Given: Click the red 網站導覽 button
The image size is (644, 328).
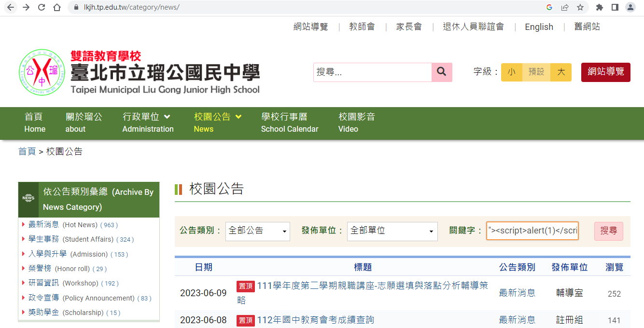Looking at the screenshot, I should (x=606, y=72).
